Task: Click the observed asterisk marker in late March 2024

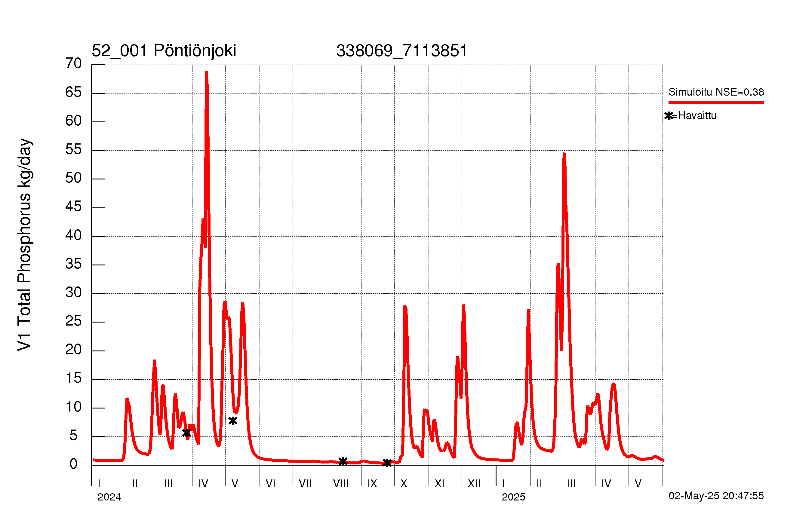Action: [x=186, y=433]
